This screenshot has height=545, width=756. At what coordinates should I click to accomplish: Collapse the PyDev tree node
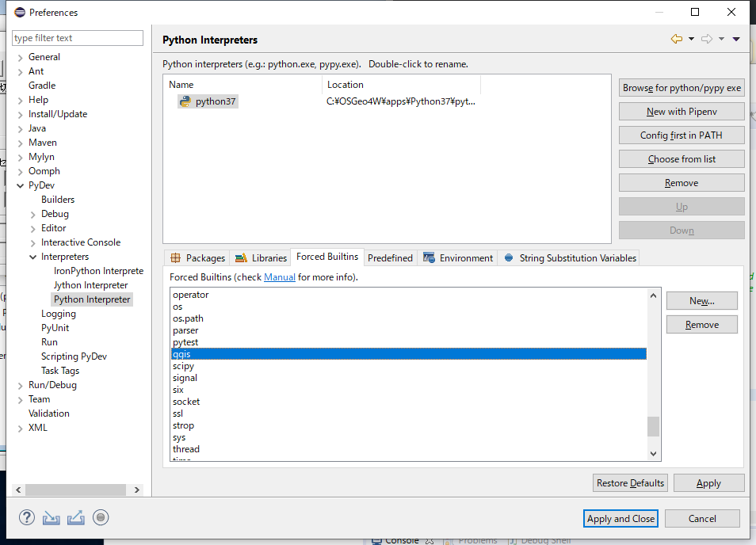[21, 185]
